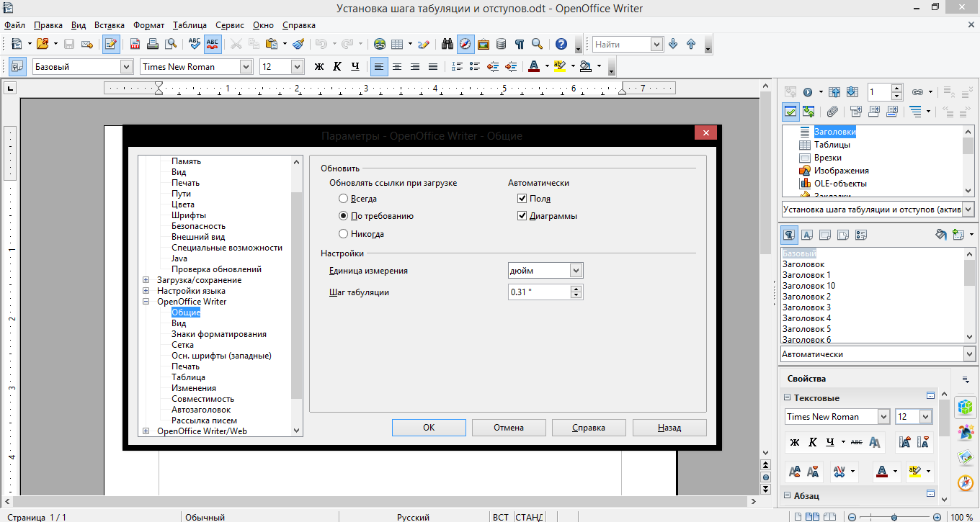980x522 pixels.
Task: Open the Правка menu
Action: pos(47,24)
